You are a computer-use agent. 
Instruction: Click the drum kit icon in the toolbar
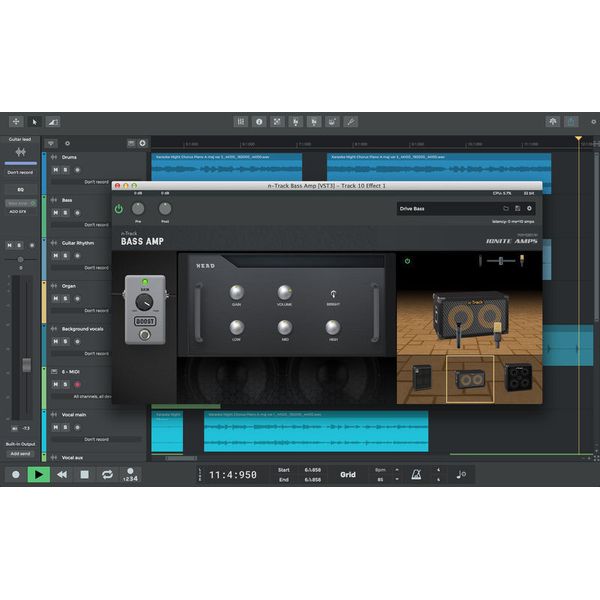click(x=332, y=122)
